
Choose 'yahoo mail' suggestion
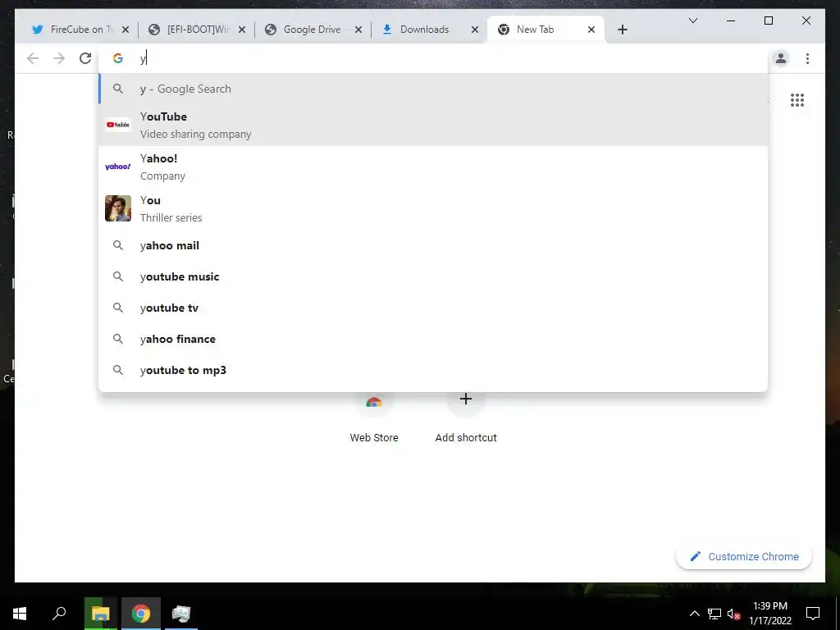pyautogui.click(x=433, y=245)
